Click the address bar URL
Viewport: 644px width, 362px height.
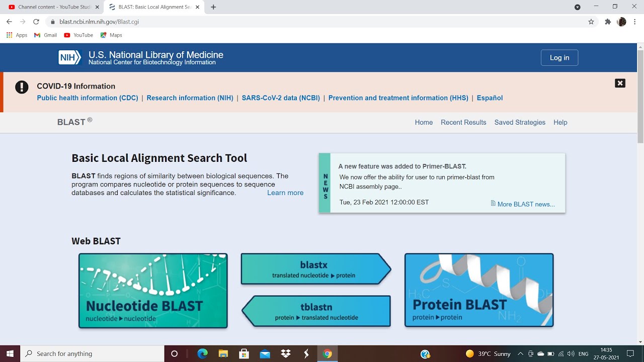click(x=99, y=22)
